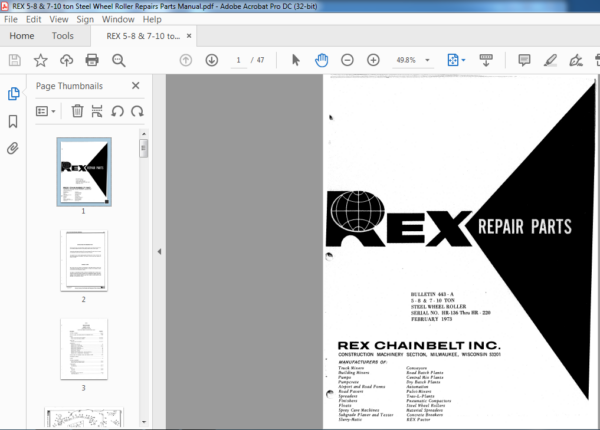The height and width of the screenshot is (430, 600).
Task: Rotate page clockwise
Action: click(x=137, y=111)
